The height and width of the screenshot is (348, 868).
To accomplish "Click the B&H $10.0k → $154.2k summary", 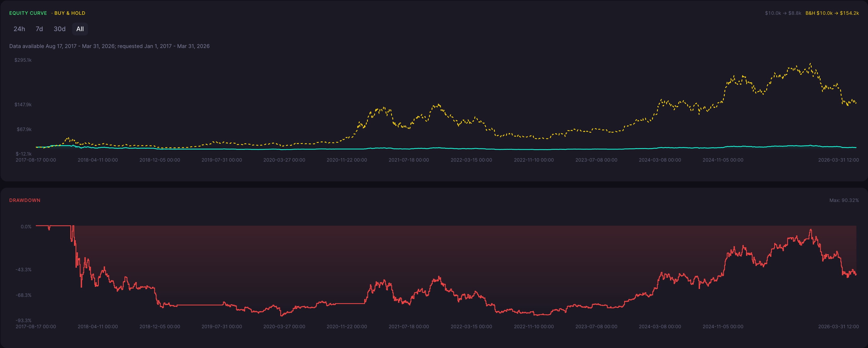I will [832, 13].
